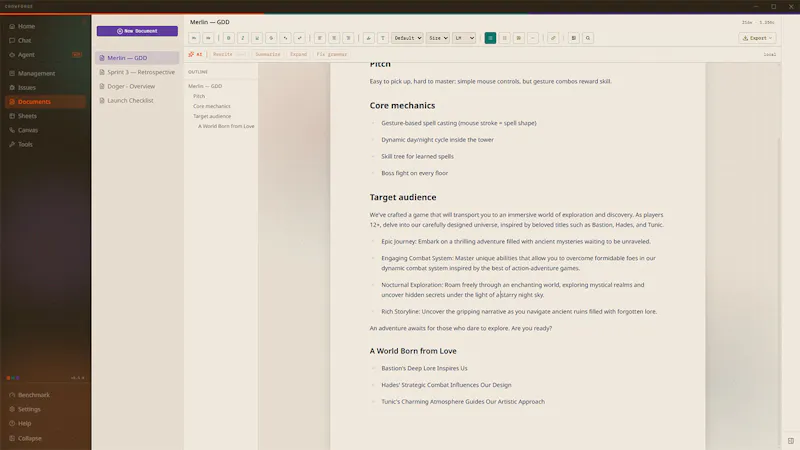Click the Issues bug icon
The height and width of the screenshot is (450, 800).
point(12,87)
